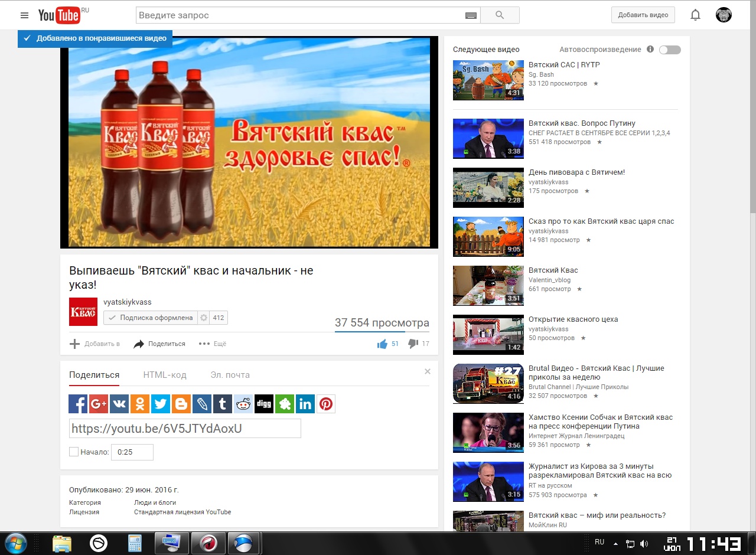Share the video on Digg
The width and height of the screenshot is (756, 555).
[264, 404]
